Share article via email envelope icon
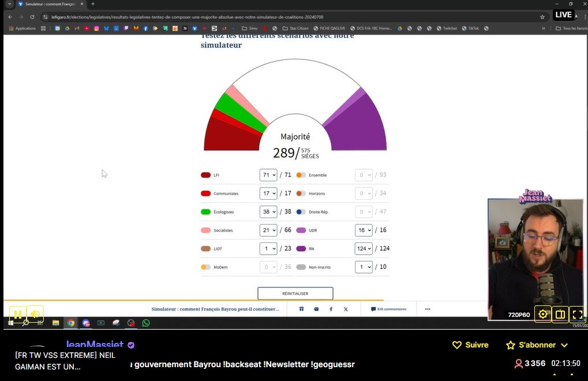The width and height of the screenshot is (588, 381). pos(316,309)
